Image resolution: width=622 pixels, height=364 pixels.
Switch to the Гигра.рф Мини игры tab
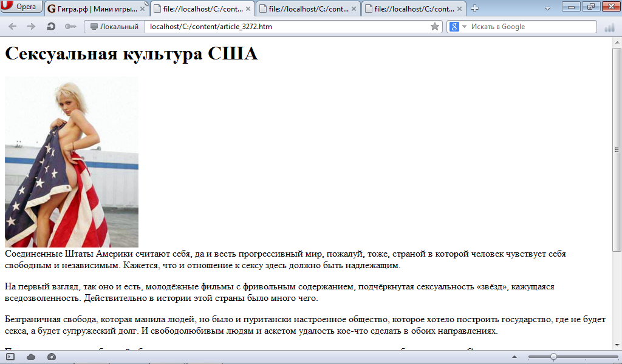point(97,8)
